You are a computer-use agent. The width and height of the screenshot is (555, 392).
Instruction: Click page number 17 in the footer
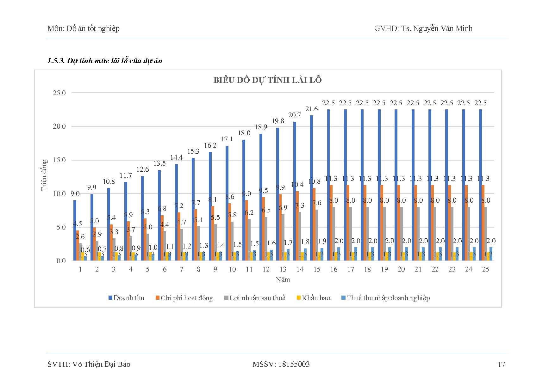pyautogui.click(x=501, y=364)
